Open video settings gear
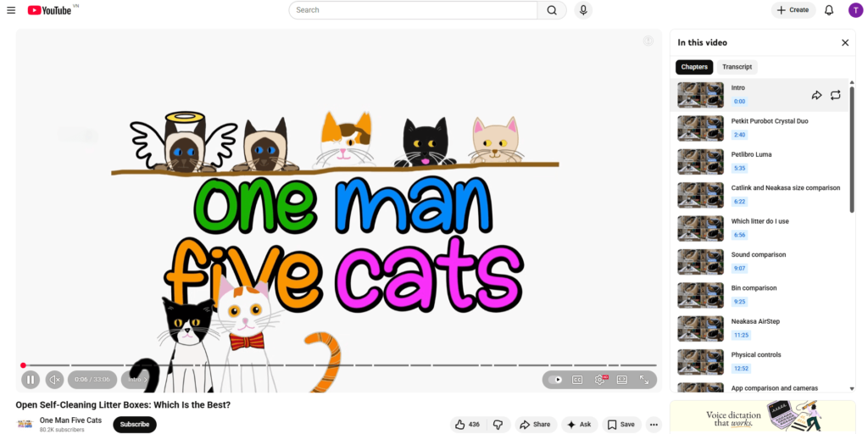This screenshot has height=434, width=868. pos(600,379)
